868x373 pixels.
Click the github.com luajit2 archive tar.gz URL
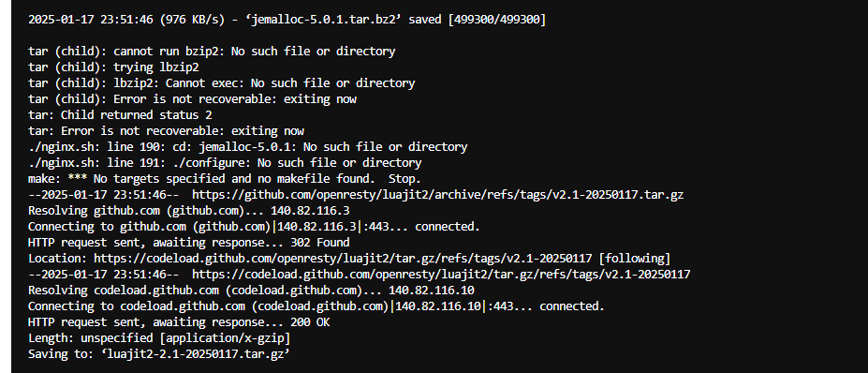[x=438, y=195]
